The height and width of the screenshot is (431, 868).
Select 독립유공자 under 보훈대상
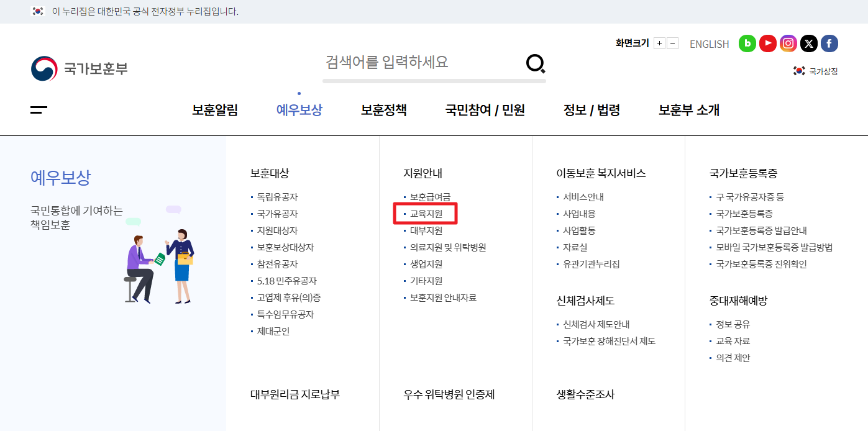pos(276,196)
